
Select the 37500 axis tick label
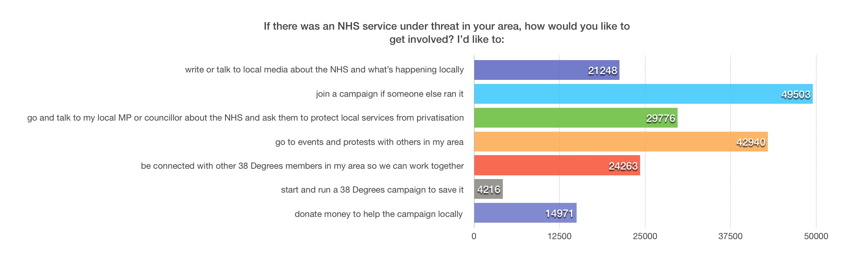coord(730,236)
